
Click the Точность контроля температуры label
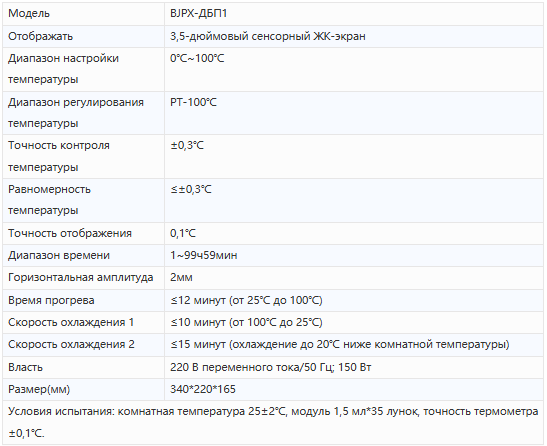(x=59, y=156)
